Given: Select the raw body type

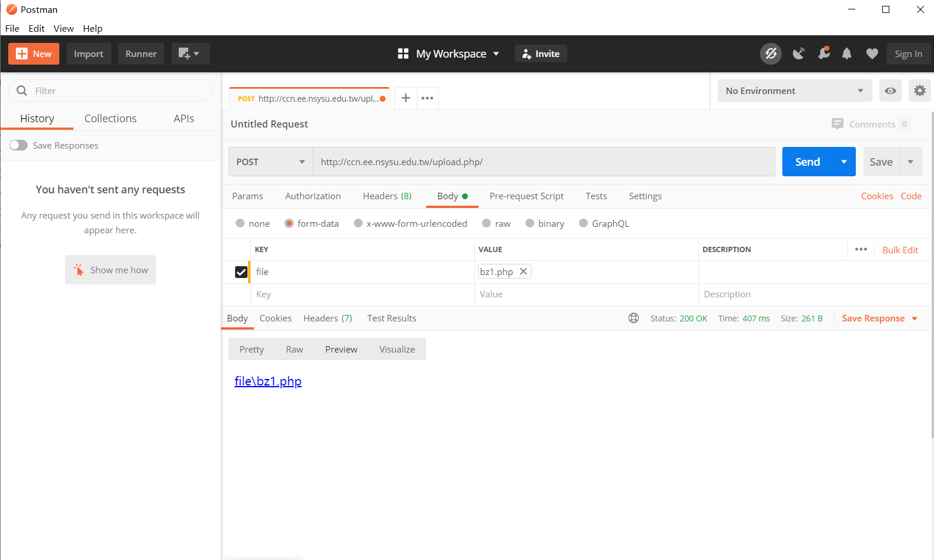Looking at the screenshot, I should coord(486,223).
